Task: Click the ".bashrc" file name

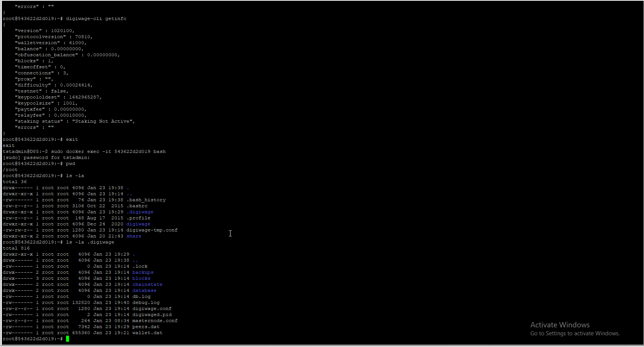Action: point(137,206)
